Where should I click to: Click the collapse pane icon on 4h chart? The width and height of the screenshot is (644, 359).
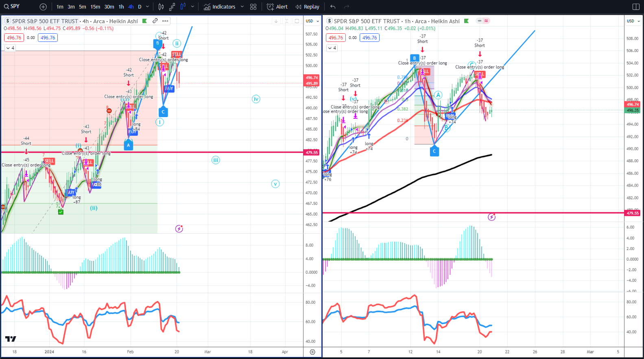click(286, 21)
